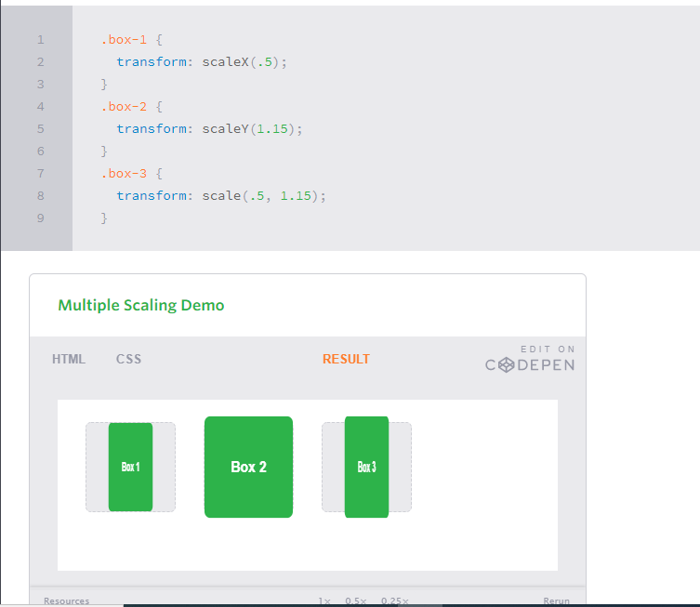Screen dimensions: 700x607
Task: Set preview zoom to 0.5x
Action: pyautogui.click(x=355, y=600)
